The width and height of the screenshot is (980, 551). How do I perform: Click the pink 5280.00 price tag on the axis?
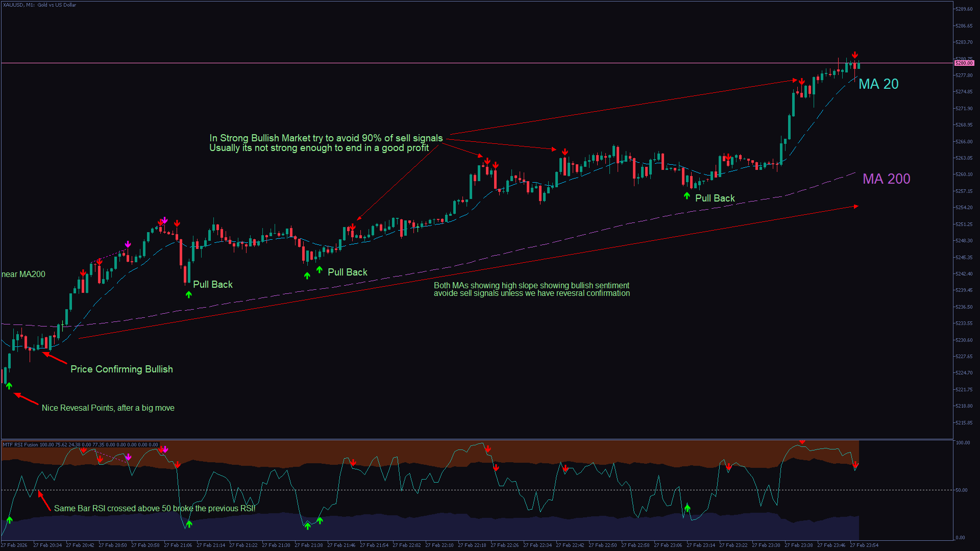click(x=964, y=63)
